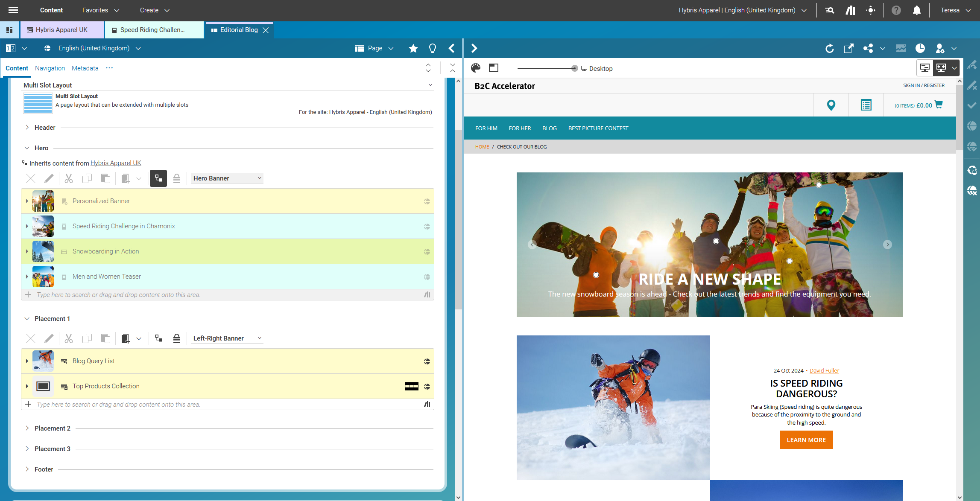
Task: Open the color palette icon in preview
Action: 476,68
